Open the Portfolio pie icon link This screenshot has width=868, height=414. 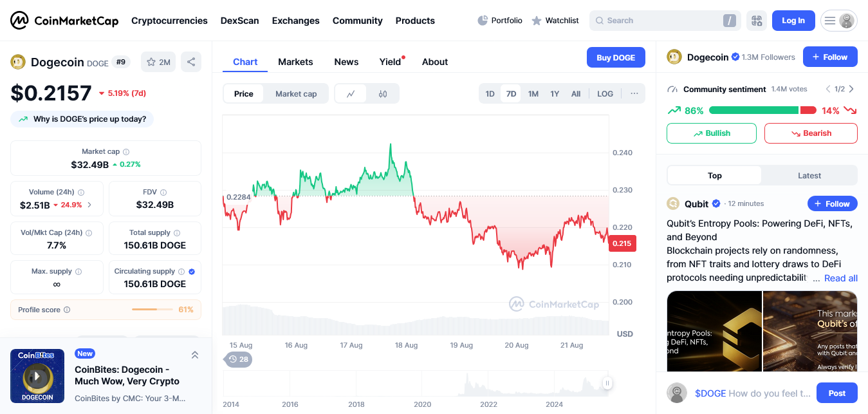(500, 21)
